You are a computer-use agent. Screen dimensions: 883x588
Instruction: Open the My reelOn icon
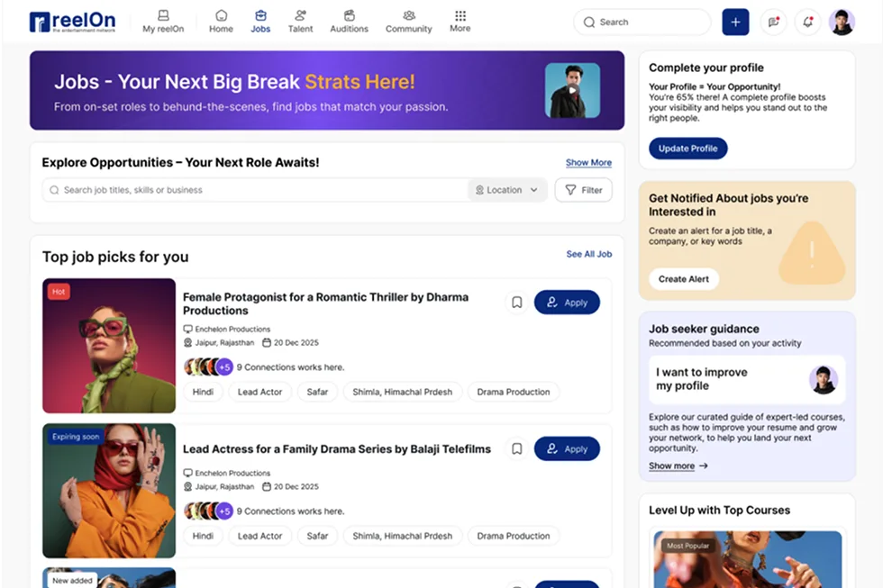(162, 15)
